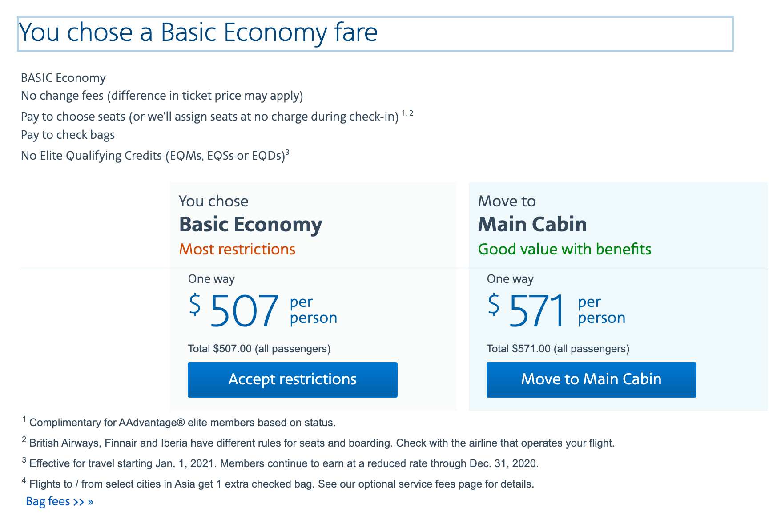Viewport: 781px width, 532px height.
Task: Select the 'No change fees' restriction line
Action: (x=162, y=96)
